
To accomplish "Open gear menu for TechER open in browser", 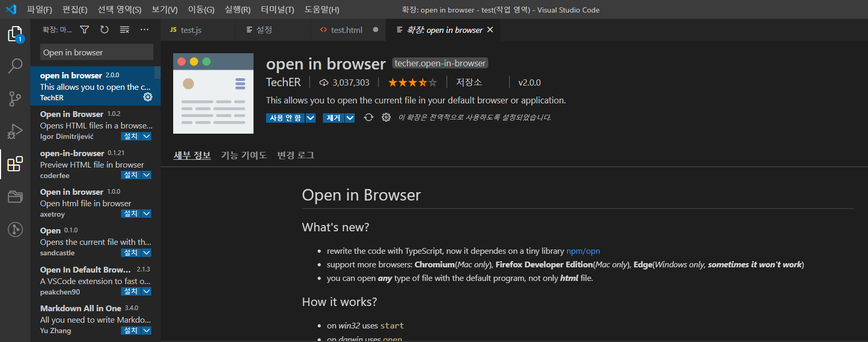I will pos(148,97).
